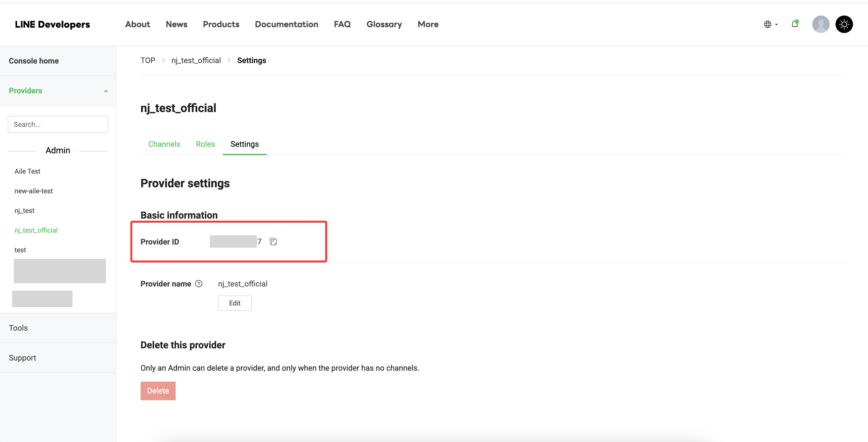Open the News page
The image size is (868, 442).
[x=177, y=24]
